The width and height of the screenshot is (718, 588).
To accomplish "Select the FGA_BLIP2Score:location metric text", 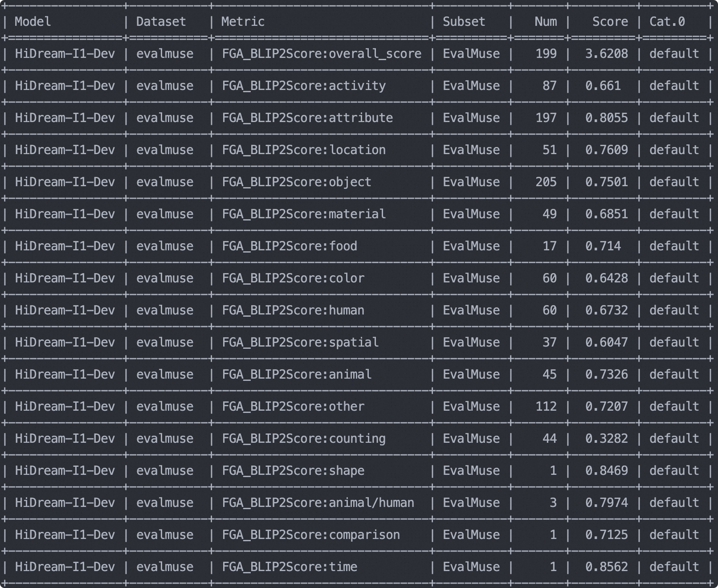I will [304, 150].
